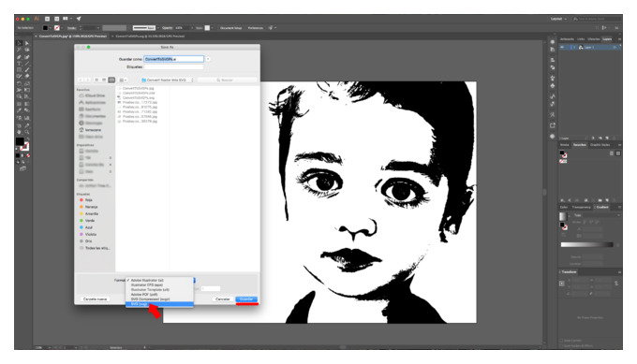637x364 pixels.
Task: Click the gradient slider bar in the Gradient panel
Action: tap(586, 245)
